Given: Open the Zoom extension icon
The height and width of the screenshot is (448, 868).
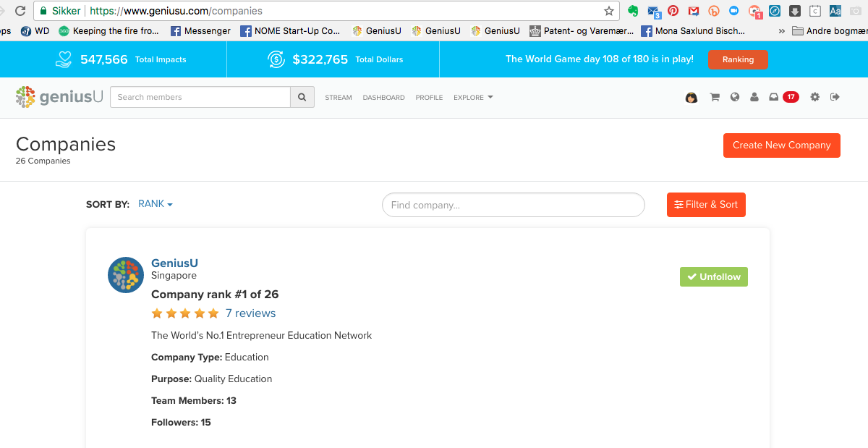Looking at the screenshot, I should (x=733, y=11).
